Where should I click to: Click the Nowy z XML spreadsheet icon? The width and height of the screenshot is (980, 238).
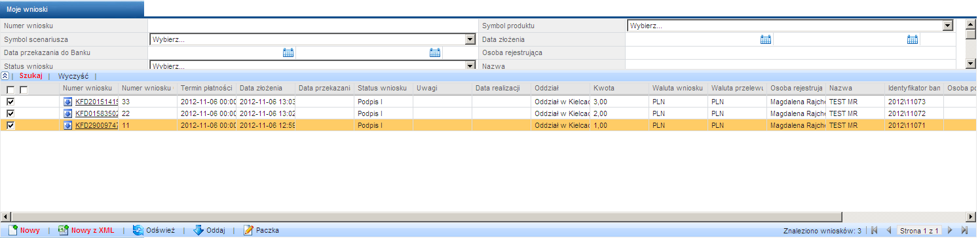click(63, 230)
